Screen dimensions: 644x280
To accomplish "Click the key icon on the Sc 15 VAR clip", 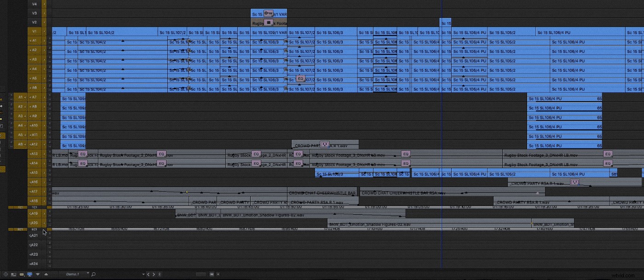I will [269, 14].
